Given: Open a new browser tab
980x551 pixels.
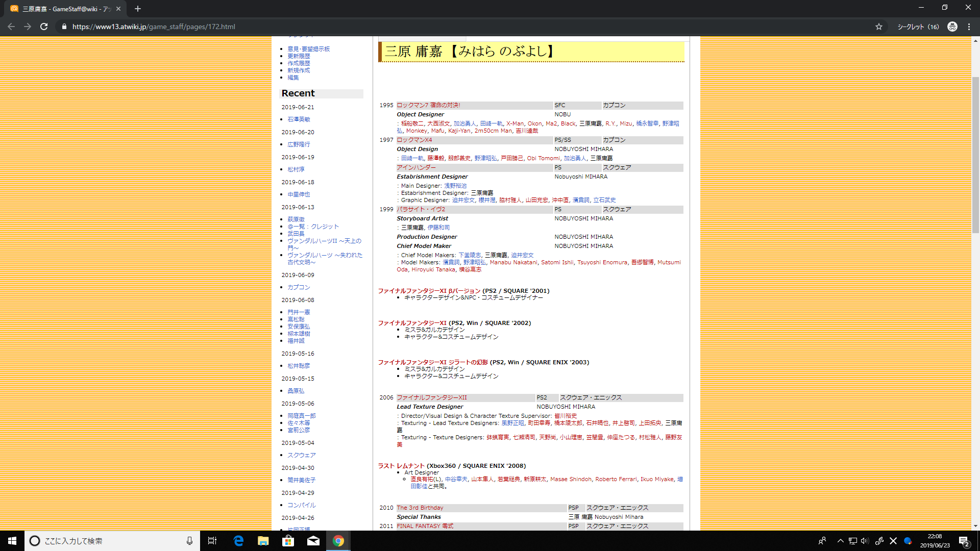Looking at the screenshot, I should (x=138, y=9).
